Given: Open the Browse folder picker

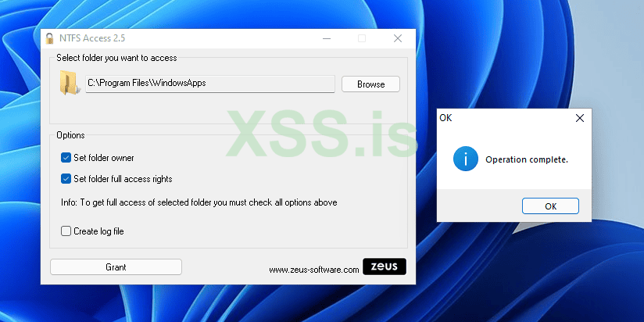Looking at the screenshot, I should 370,84.
